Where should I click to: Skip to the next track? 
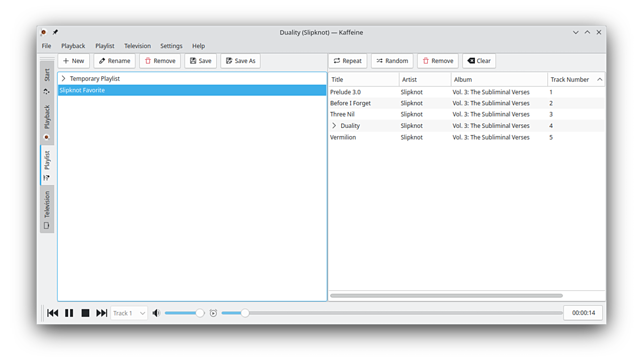click(102, 313)
